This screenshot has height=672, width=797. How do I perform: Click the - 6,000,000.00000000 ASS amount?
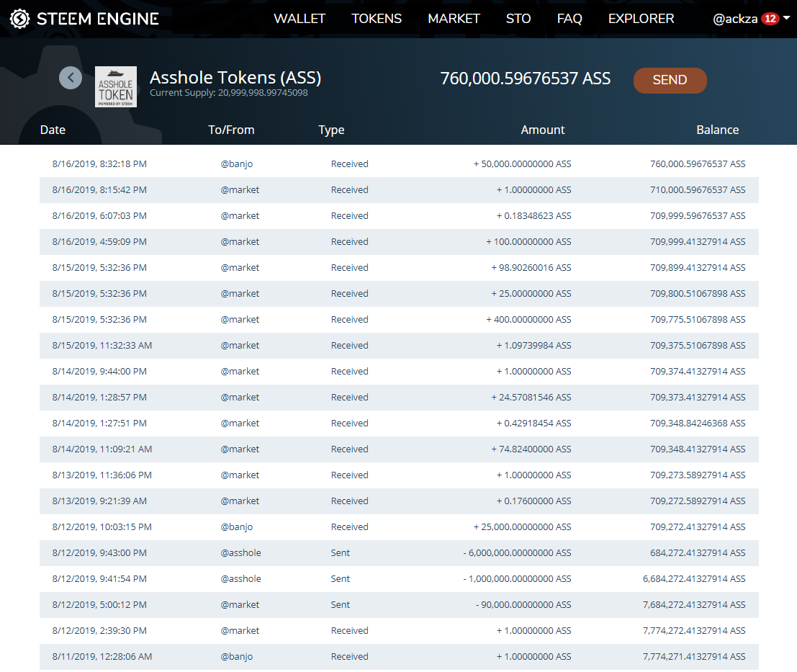517,552
